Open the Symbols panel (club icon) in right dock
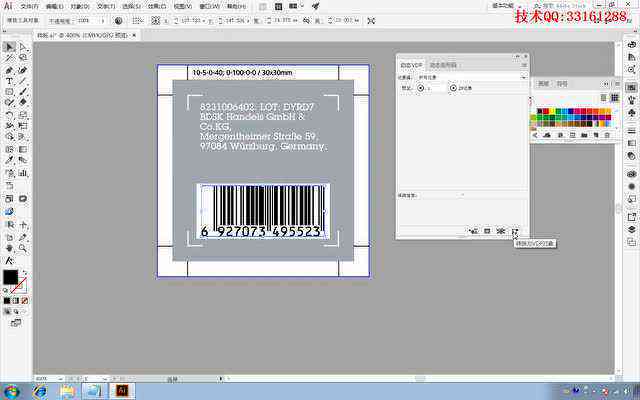The height and width of the screenshot is (400, 640). pos(632,112)
